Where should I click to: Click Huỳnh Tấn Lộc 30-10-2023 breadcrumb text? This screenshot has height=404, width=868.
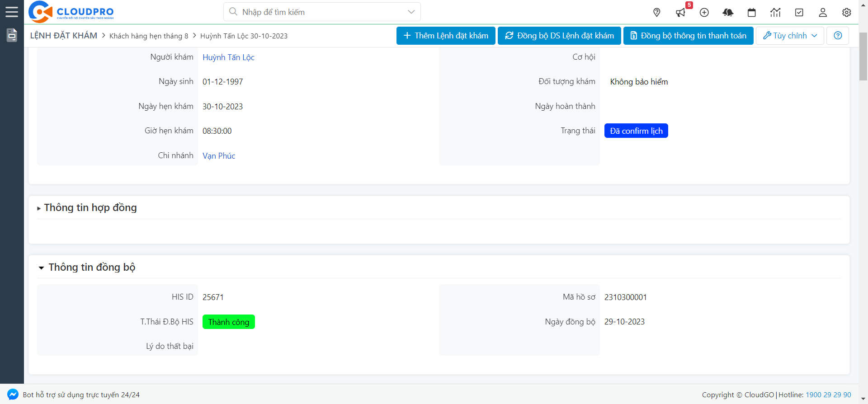(244, 36)
